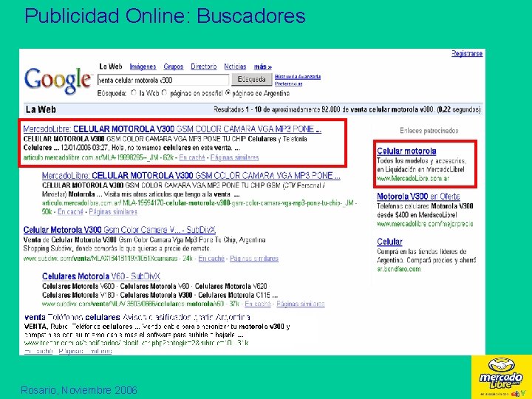Click 'www.MercadoLibre.com.ar' ad URL
This screenshot has width=532, height=399.
(x=413, y=179)
